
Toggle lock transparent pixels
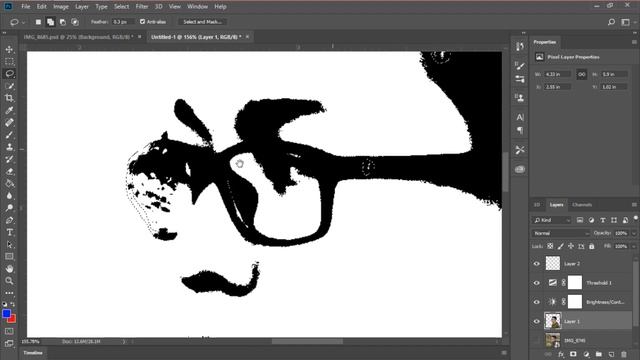pos(550,246)
